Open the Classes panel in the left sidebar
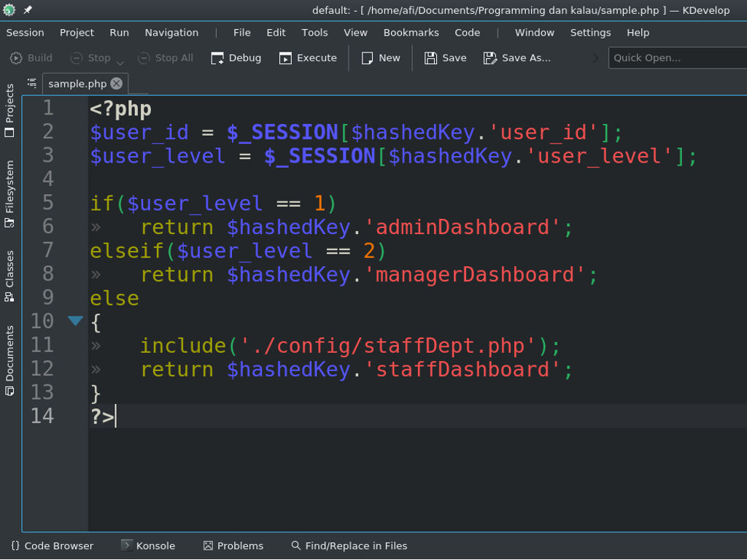This screenshot has height=560, width=747. click(x=9, y=273)
